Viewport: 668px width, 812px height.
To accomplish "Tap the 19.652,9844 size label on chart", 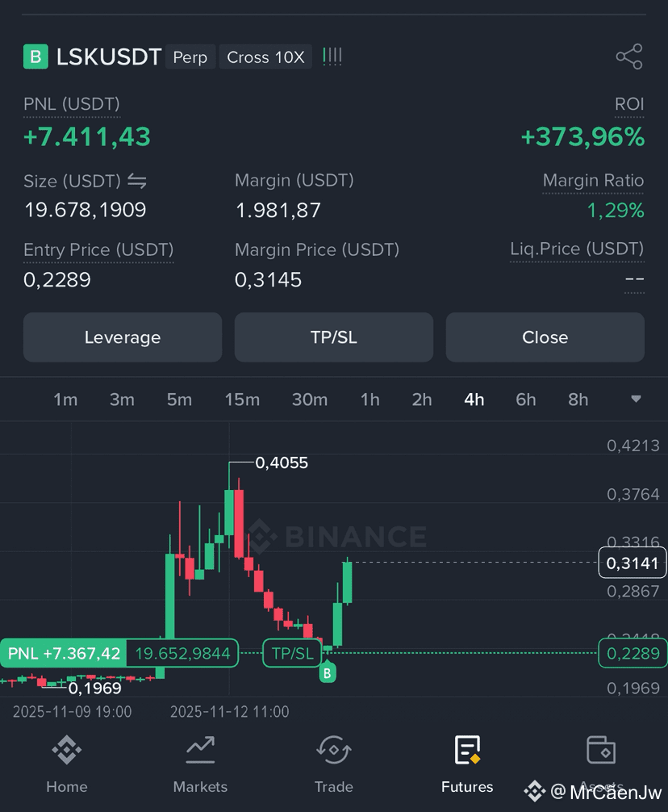I will (182, 653).
